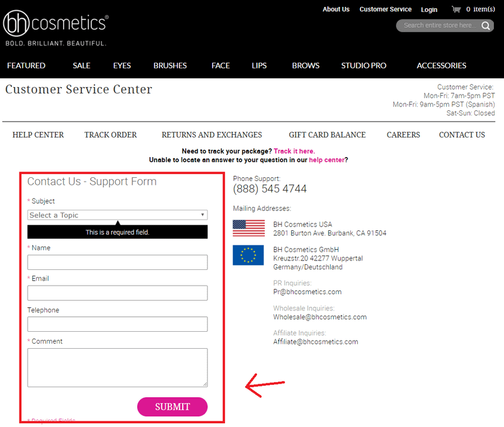This screenshot has height=427, width=504.
Task: Open the EYES menu
Action: click(122, 66)
